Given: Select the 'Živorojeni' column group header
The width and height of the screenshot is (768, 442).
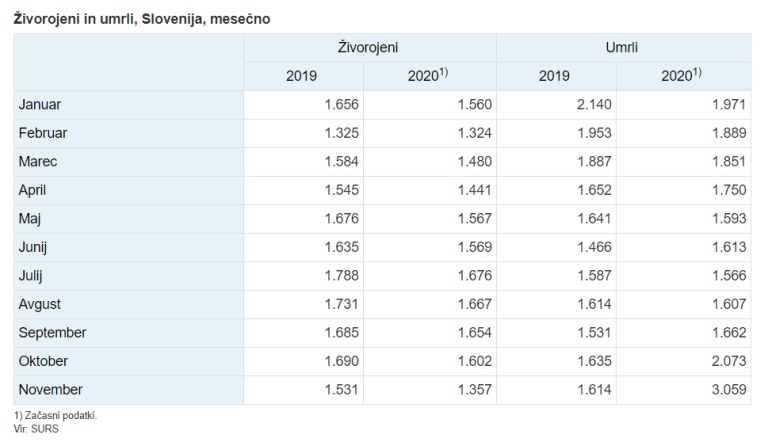Looking at the screenshot, I should (x=370, y=47).
